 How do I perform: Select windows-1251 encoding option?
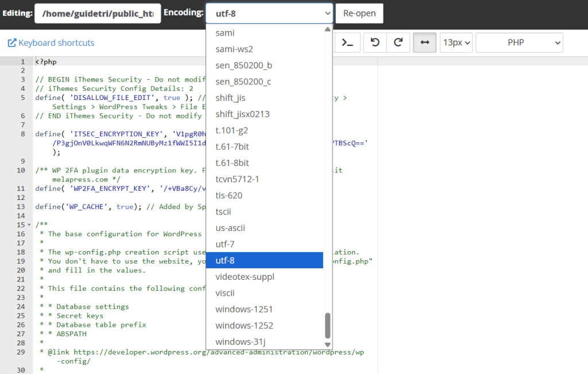coord(264,309)
